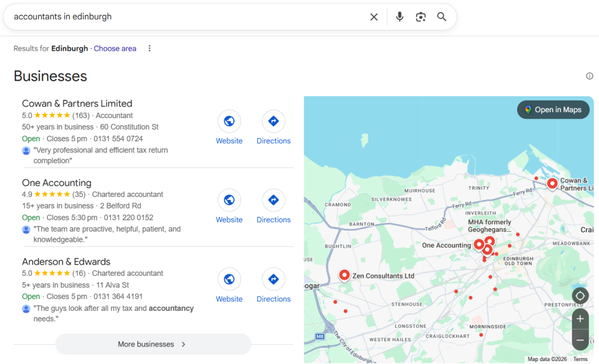Zoom out on the map
The height and width of the screenshot is (364, 599).
(580, 339)
